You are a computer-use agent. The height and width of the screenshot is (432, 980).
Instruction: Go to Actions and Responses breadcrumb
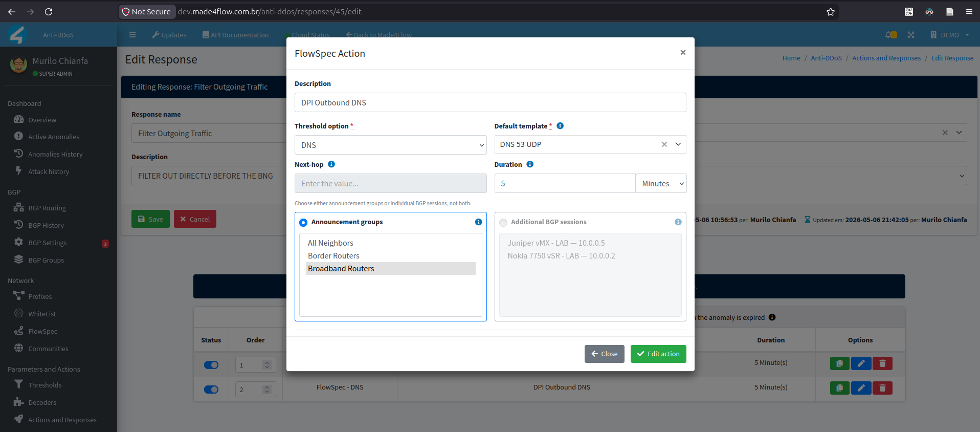886,58
